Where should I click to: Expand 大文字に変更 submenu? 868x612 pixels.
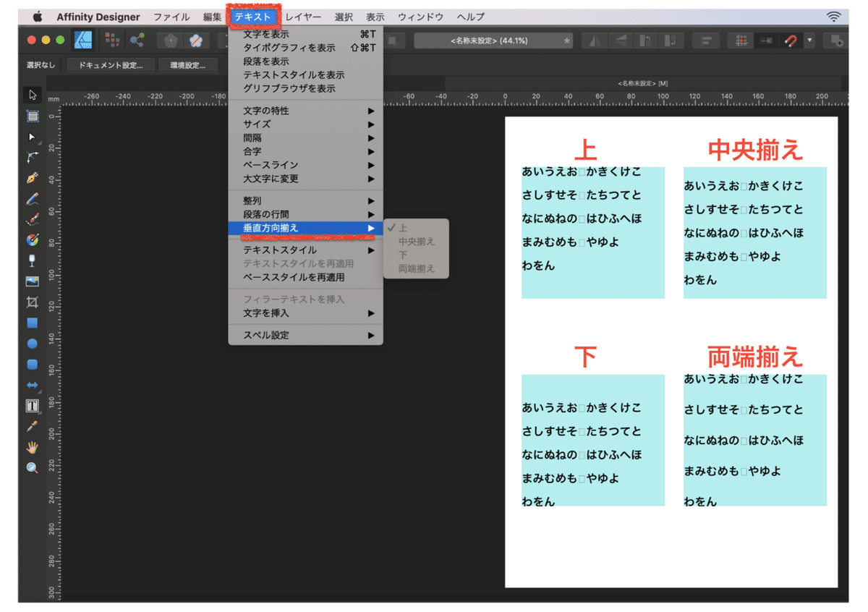(305, 179)
